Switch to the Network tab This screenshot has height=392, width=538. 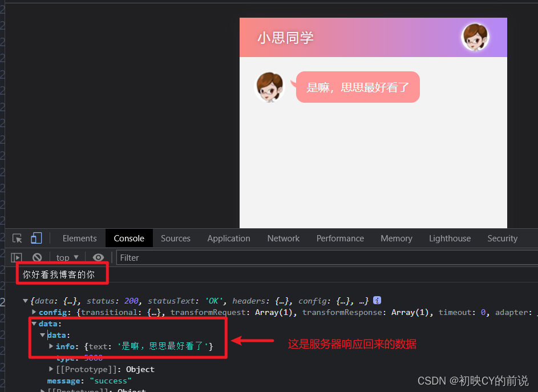(284, 238)
